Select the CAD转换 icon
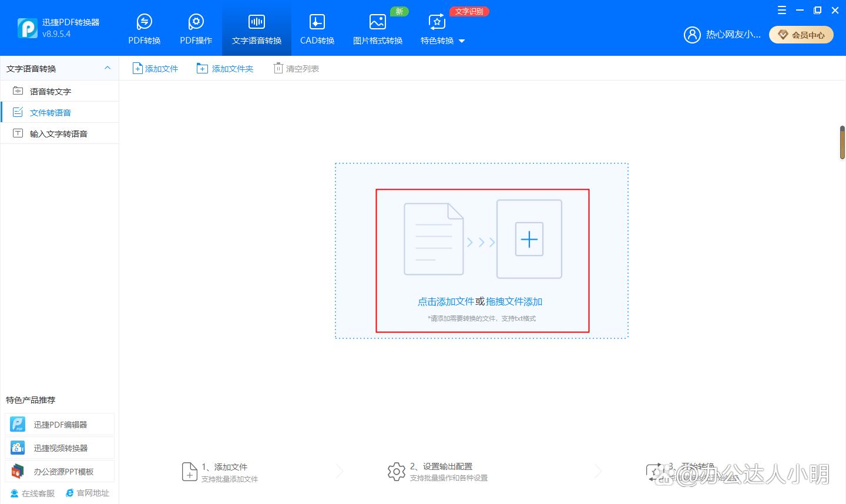The height and width of the screenshot is (504, 846). click(x=317, y=22)
